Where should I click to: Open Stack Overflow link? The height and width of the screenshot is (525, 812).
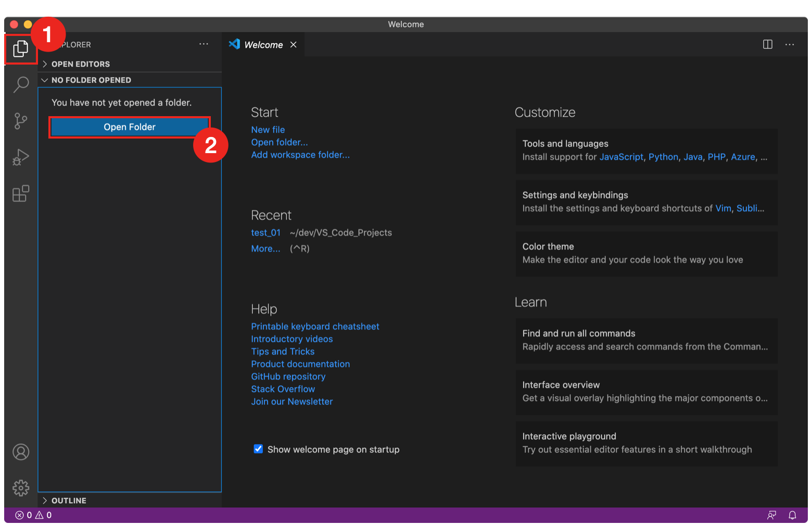283,389
